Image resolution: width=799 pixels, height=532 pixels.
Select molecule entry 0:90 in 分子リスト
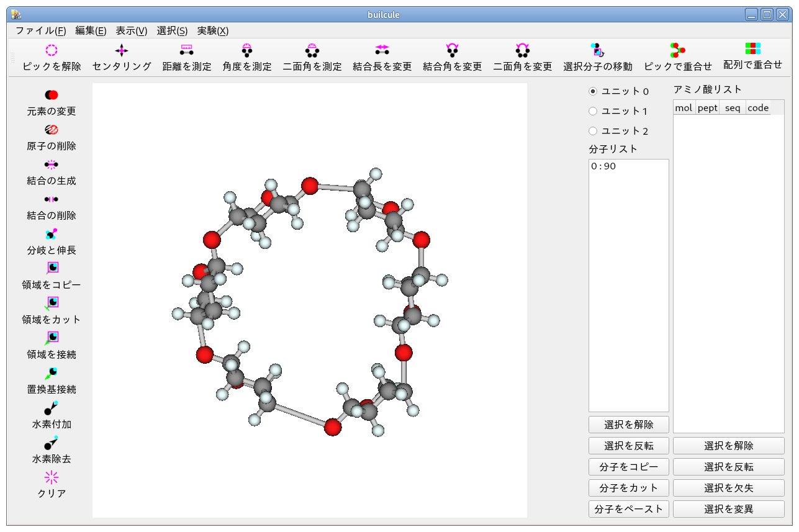click(603, 166)
